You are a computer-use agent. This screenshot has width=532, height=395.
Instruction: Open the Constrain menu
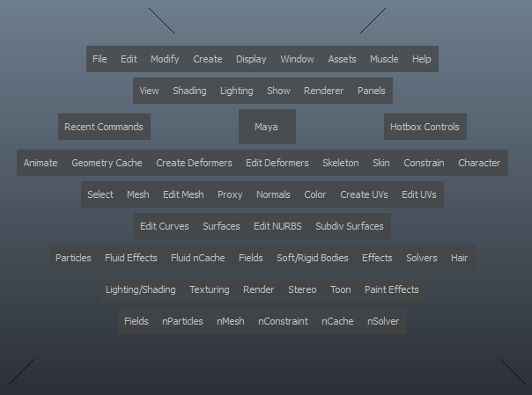[424, 163]
